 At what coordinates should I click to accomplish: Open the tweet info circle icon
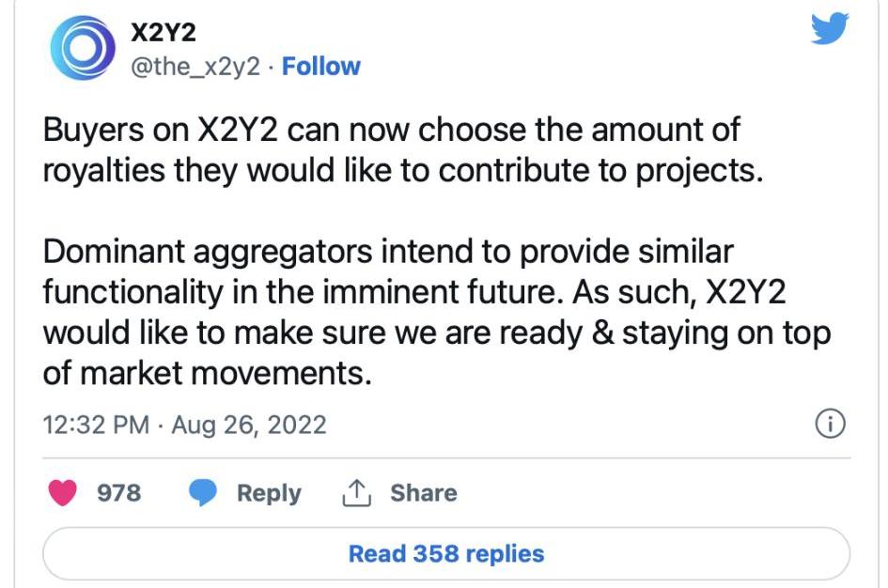[x=829, y=425]
